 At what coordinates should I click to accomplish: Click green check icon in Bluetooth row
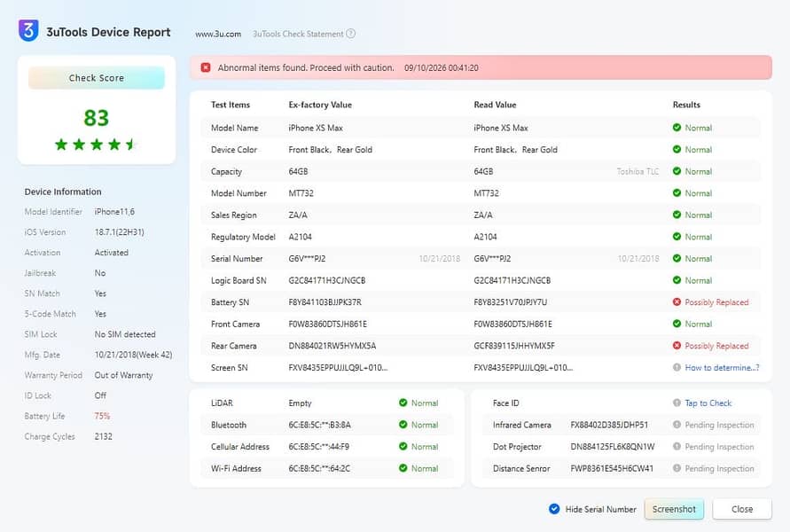(403, 425)
